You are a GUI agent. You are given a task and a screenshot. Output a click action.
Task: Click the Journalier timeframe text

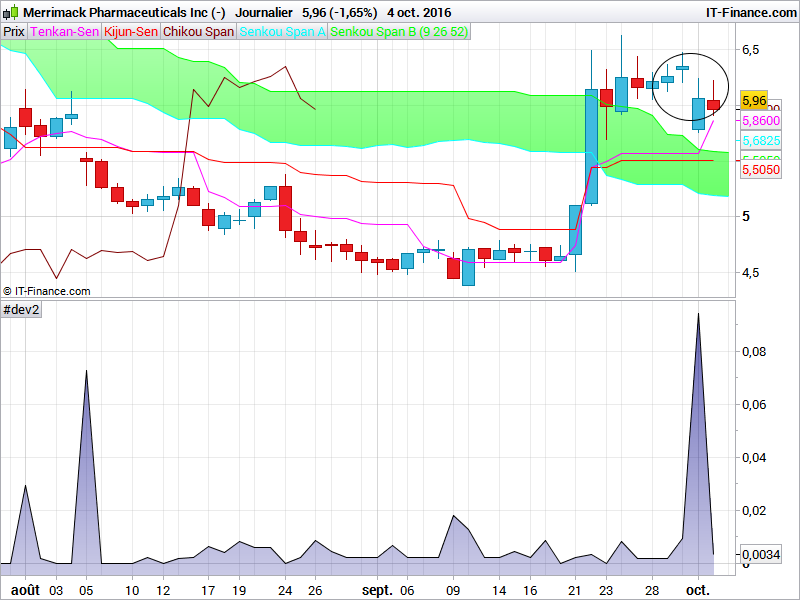[264, 12]
